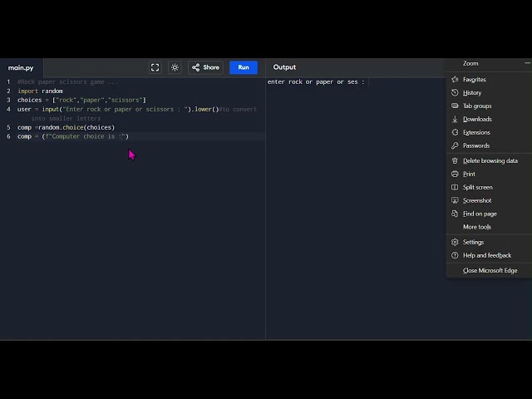
Task: Choose Delete browsing data
Action: tap(489, 160)
